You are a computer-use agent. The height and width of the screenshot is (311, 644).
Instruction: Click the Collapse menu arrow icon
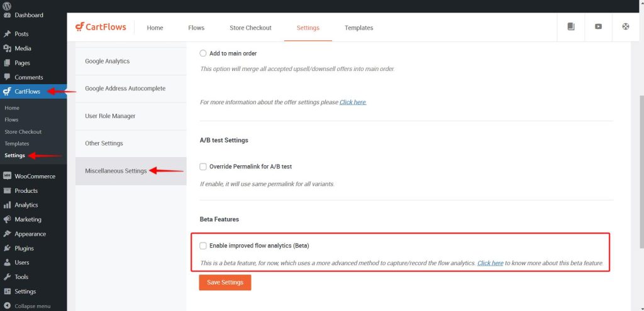(7, 306)
